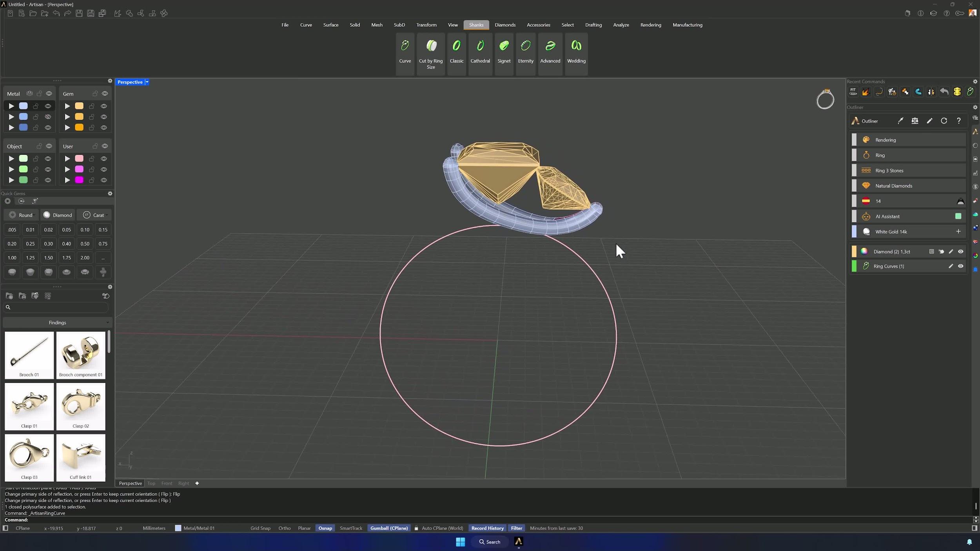This screenshot has height=551, width=980.
Task: Edit the Ring Curves (1) entry
Action: pyautogui.click(x=951, y=266)
